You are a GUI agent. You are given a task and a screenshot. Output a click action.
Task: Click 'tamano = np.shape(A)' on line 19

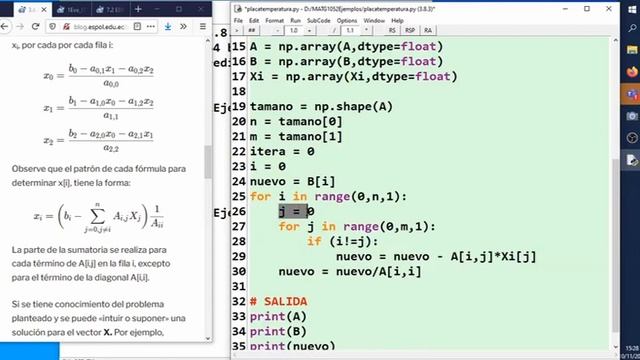[x=321, y=107]
